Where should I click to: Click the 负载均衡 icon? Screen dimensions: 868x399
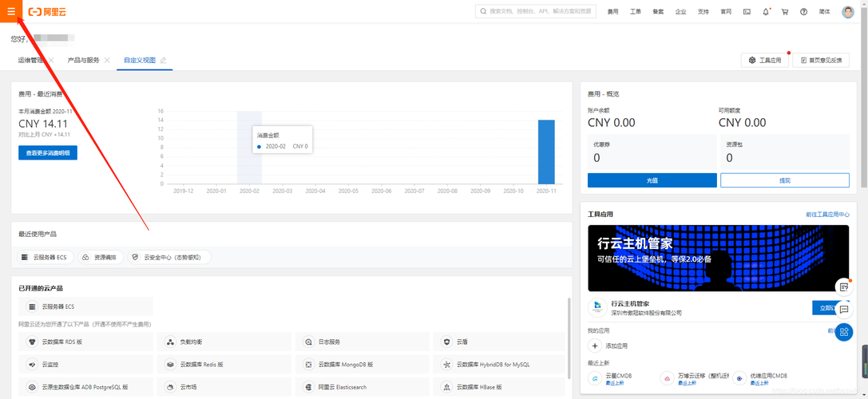pos(171,342)
